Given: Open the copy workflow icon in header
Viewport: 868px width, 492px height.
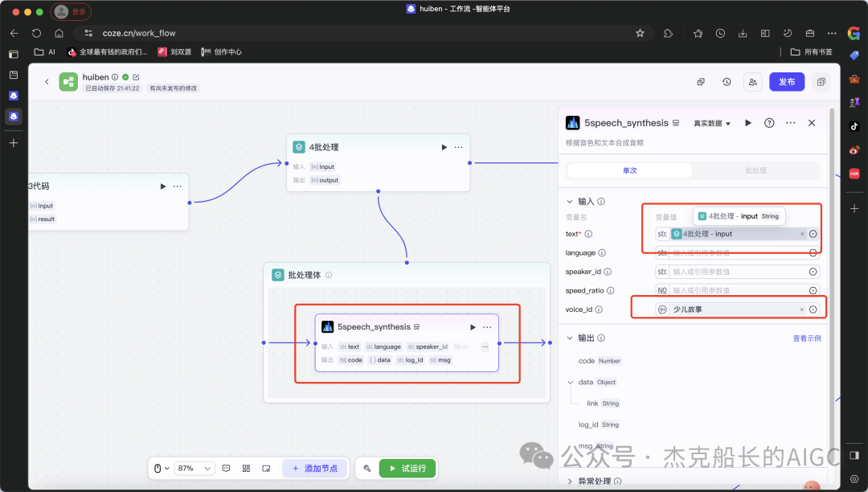Looking at the screenshot, I should pos(701,82).
